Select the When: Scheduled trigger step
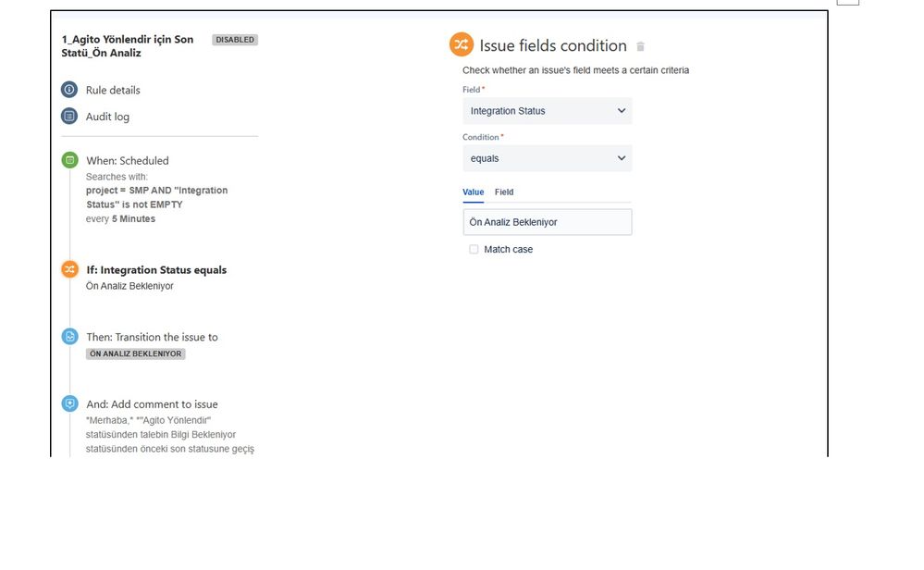 pyautogui.click(x=128, y=160)
